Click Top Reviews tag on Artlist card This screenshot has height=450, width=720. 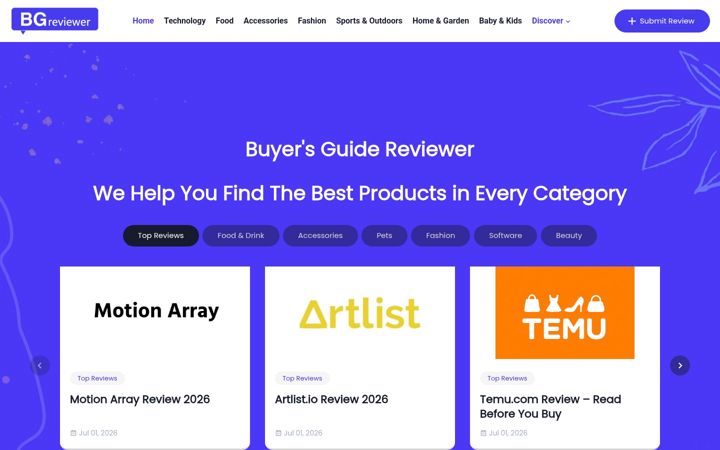(302, 378)
